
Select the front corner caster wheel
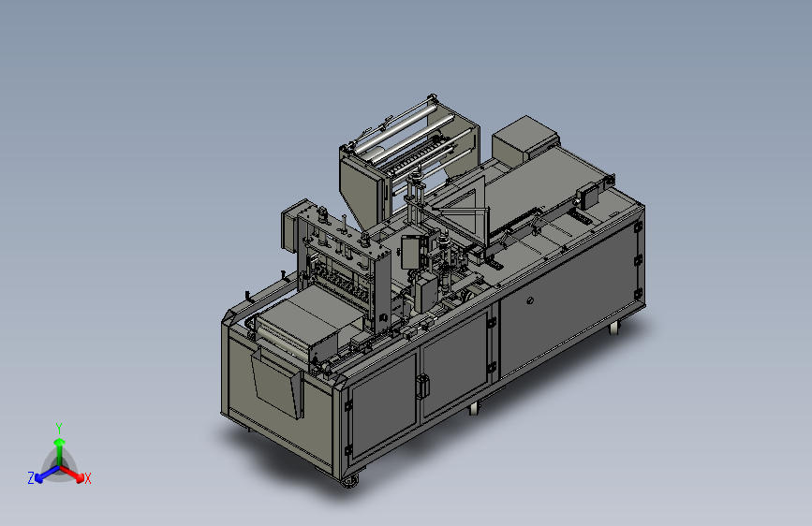click(350, 481)
